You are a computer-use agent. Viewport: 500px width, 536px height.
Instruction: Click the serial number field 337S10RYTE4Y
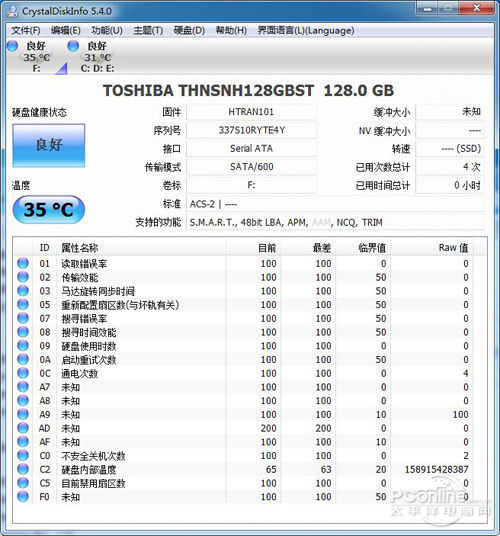(x=251, y=130)
